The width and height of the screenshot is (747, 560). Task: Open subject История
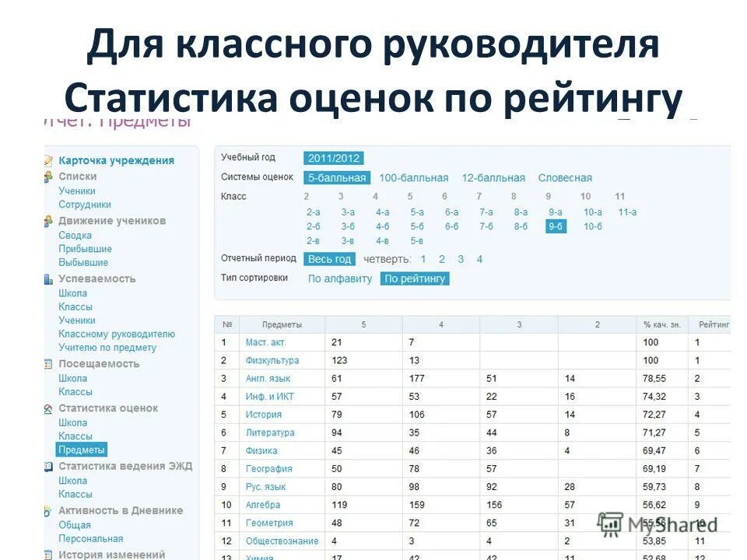[264, 415]
